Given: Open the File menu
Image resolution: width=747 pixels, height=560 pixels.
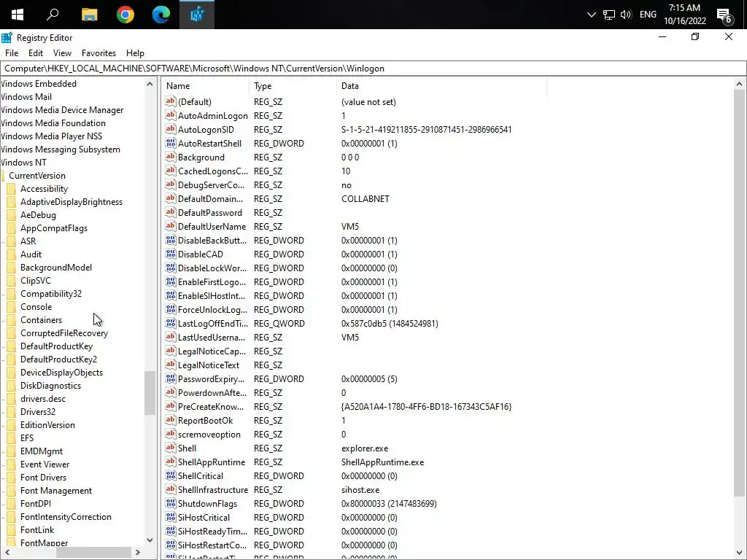Looking at the screenshot, I should click(12, 52).
